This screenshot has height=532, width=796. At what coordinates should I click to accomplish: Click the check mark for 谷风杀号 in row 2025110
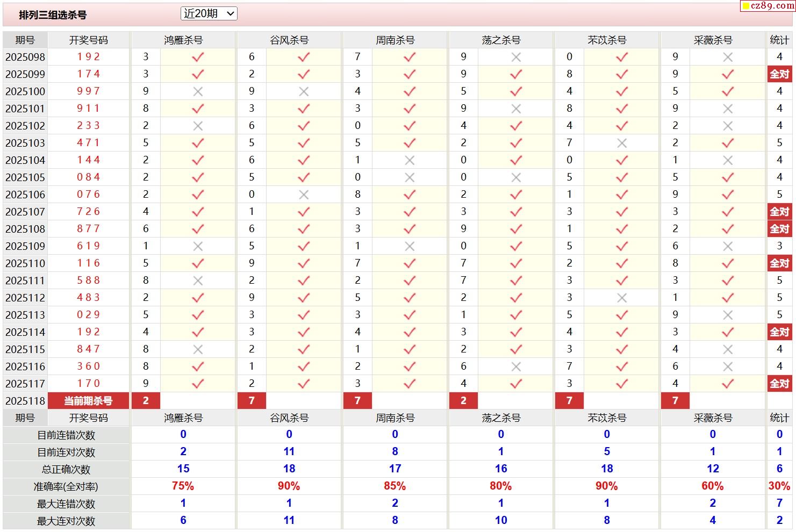304,263
